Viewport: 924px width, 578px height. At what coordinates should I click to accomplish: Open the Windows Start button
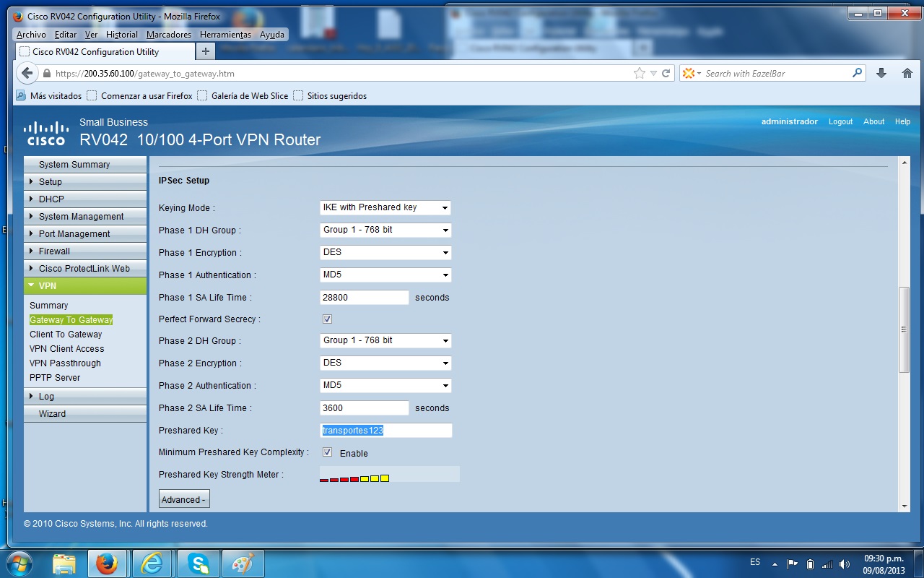click(x=19, y=563)
